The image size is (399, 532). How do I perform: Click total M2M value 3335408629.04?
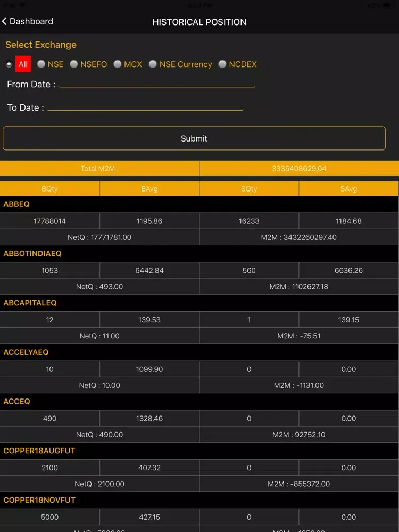(x=299, y=169)
